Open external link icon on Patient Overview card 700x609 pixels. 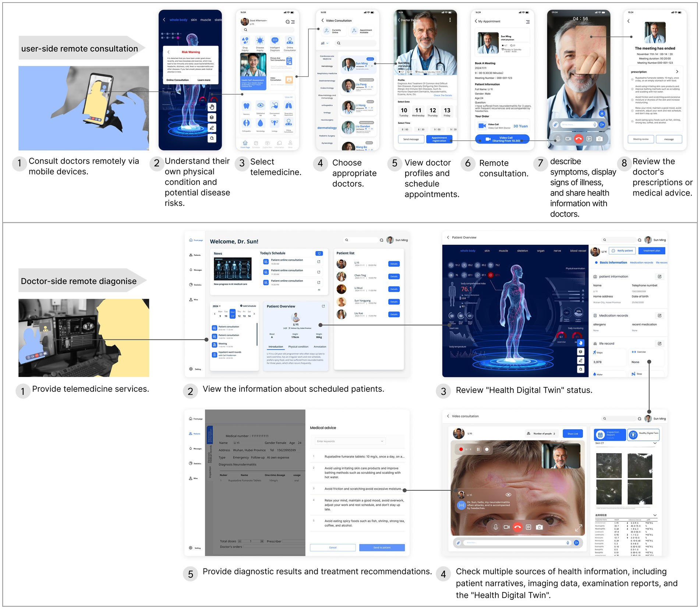pyautogui.click(x=323, y=306)
